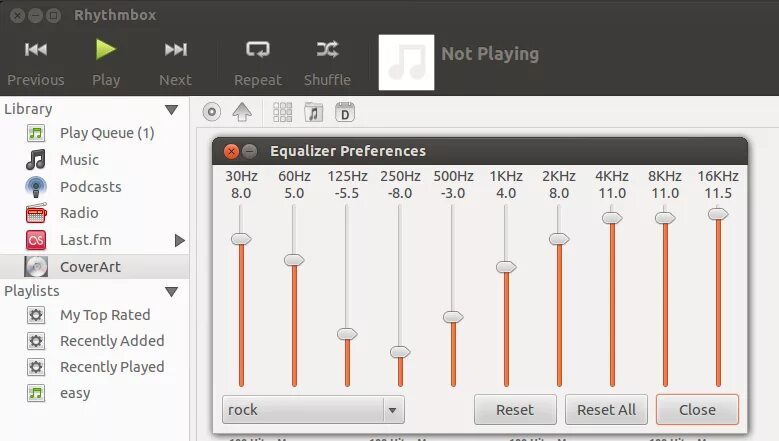Click the gear icon beside Recently Added

36,341
